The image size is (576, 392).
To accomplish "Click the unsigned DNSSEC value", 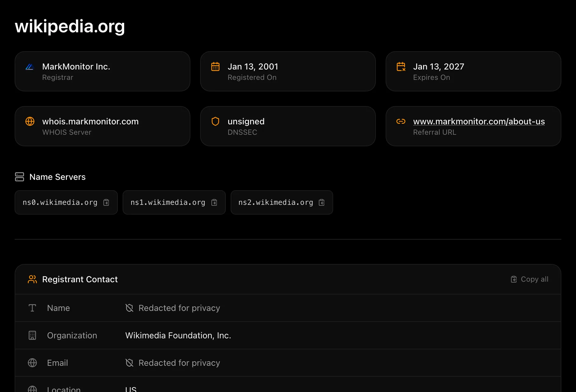I will (246, 122).
